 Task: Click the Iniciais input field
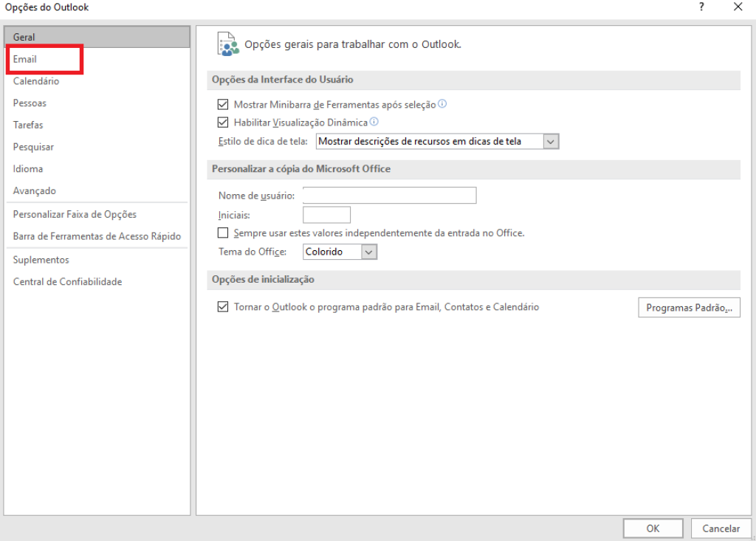326,215
